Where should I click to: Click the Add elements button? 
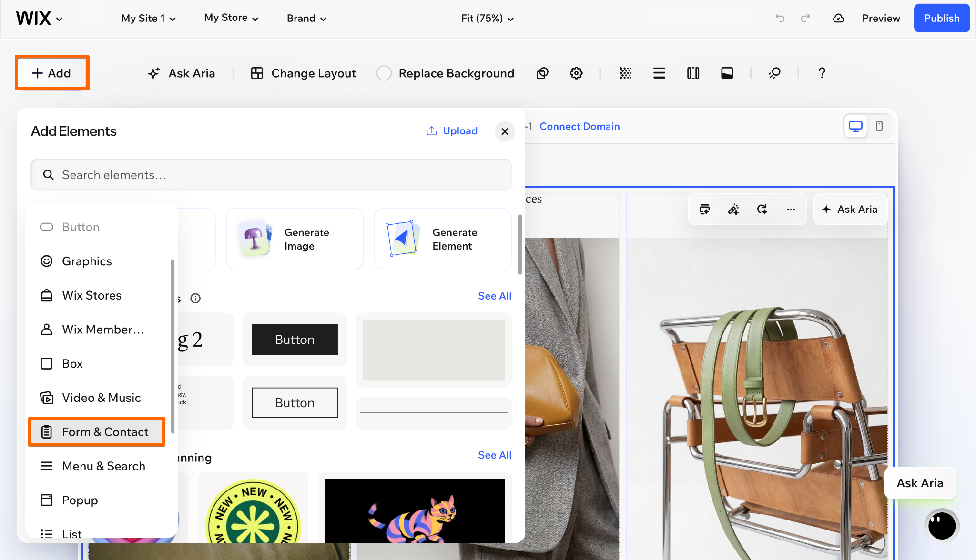click(52, 73)
